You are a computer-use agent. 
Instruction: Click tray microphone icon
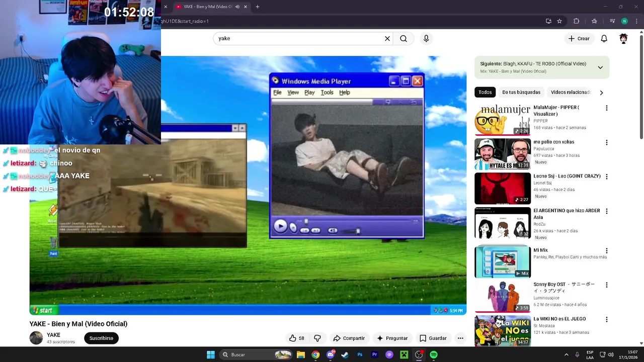point(577,354)
